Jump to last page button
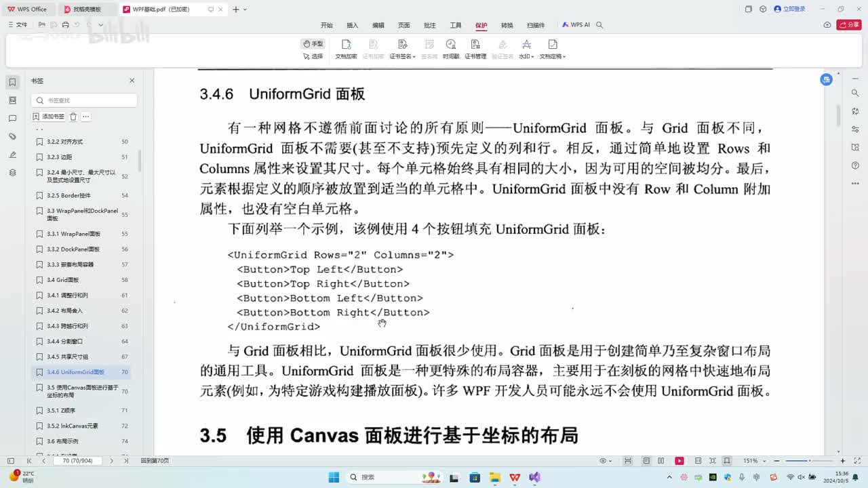 [126, 461]
